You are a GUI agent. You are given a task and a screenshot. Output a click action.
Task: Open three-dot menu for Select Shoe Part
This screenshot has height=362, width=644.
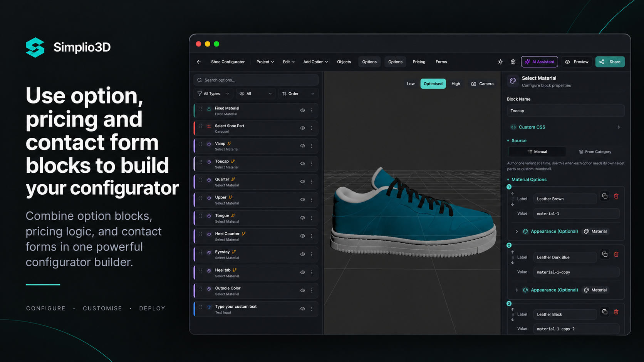(x=312, y=128)
